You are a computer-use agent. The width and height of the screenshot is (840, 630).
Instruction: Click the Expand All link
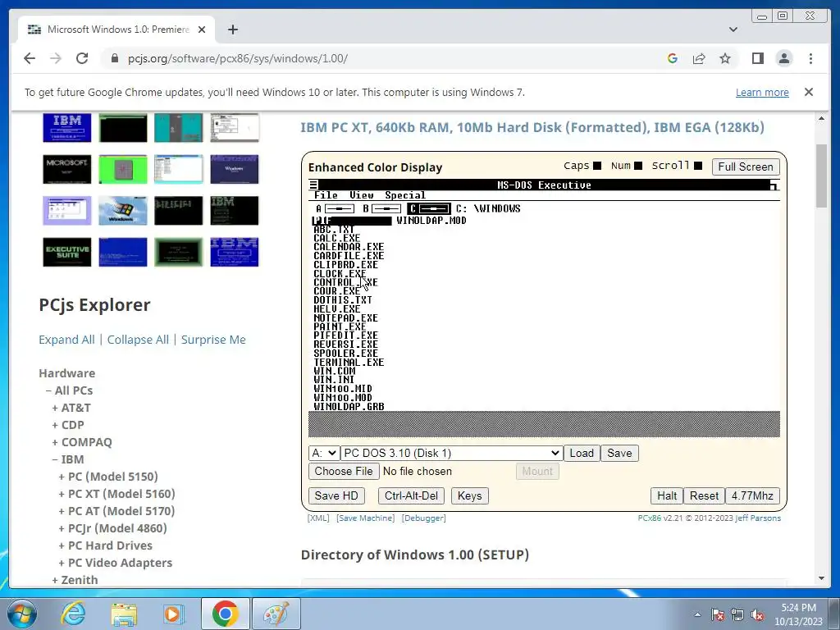[66, 340]
